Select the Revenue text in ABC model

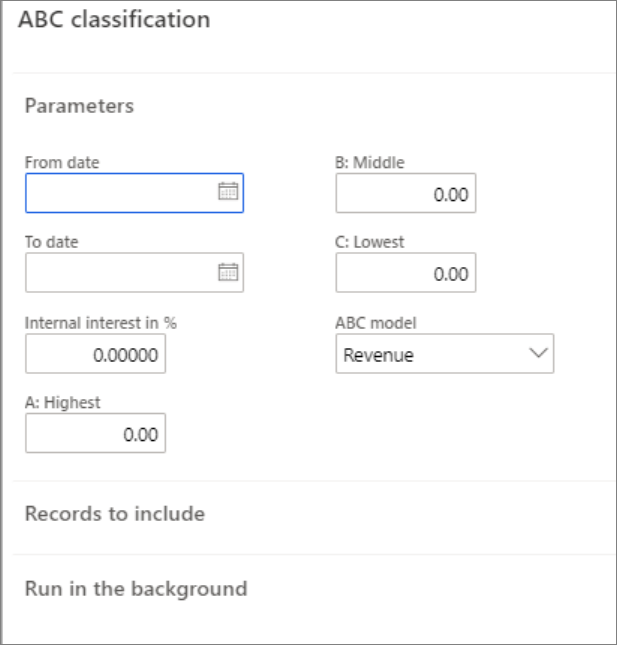point(378,354)
